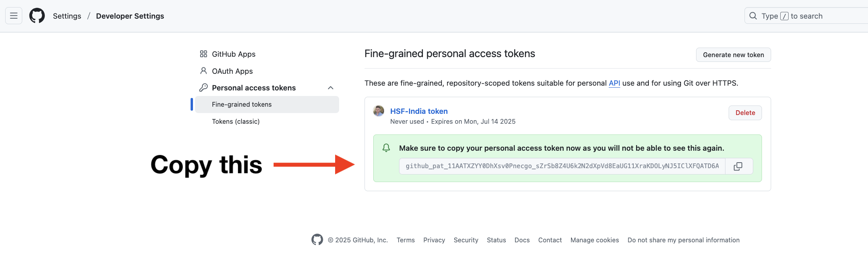Follow the API documentation link
The height and width of the screenshot is (280, 868).
coord(614,83)
